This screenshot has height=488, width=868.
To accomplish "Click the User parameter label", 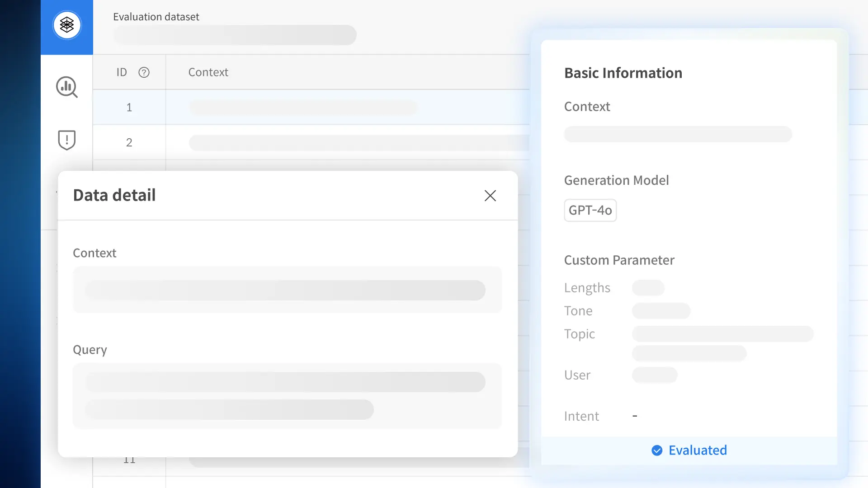I will [x=577, y=375].
